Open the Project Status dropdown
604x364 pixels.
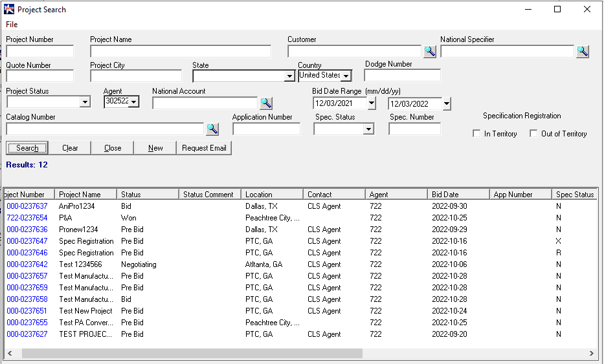[85, 102]
